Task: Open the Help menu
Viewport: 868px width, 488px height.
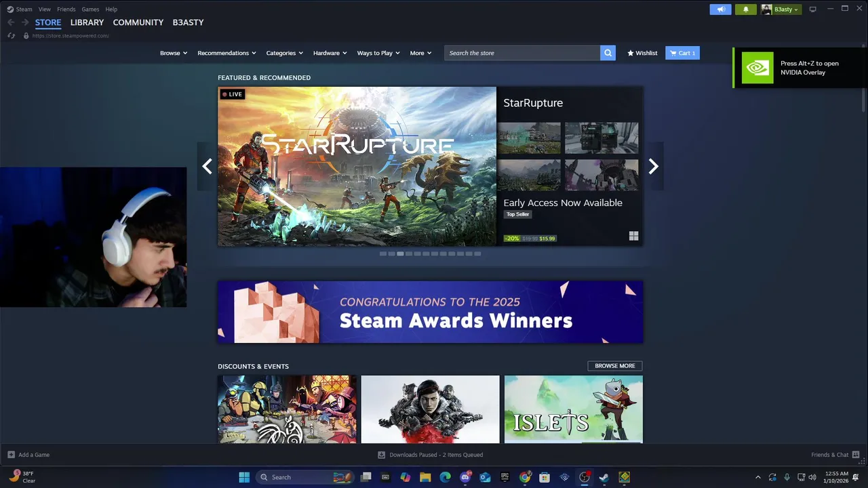Action: pos(111,9)
